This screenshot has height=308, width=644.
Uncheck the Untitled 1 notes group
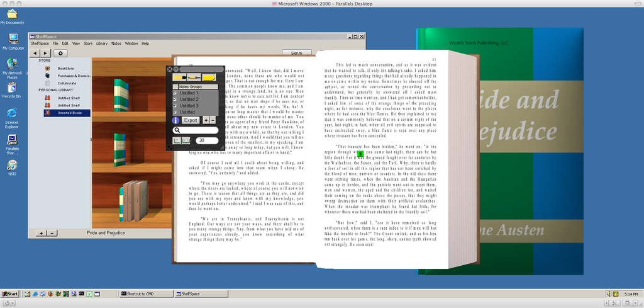[175, 93]
